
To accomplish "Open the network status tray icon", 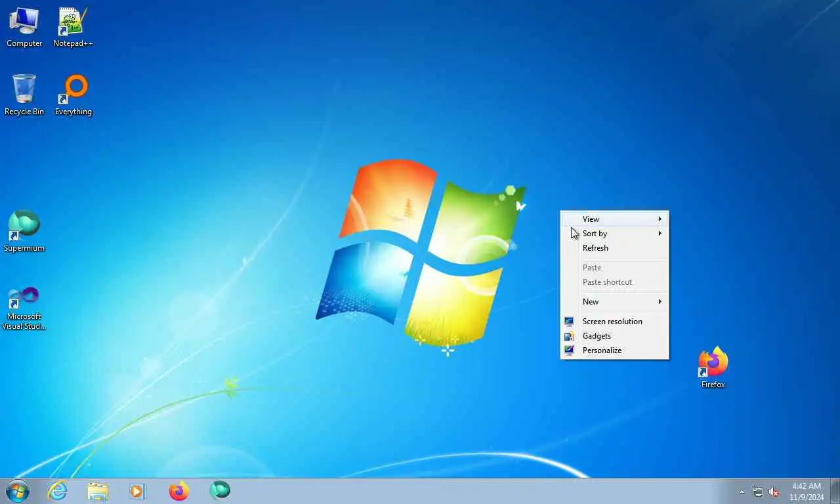I will [x=758, y=492].
